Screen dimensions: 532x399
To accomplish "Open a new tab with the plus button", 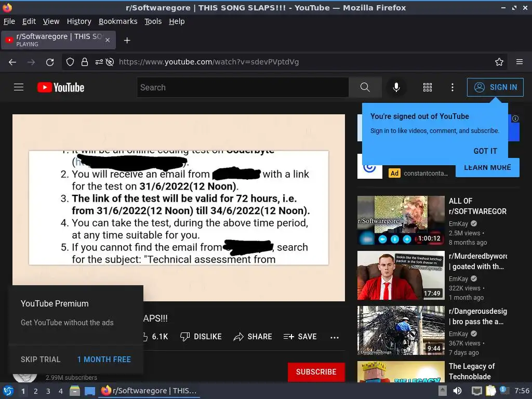I will click(x=127, y=41).
